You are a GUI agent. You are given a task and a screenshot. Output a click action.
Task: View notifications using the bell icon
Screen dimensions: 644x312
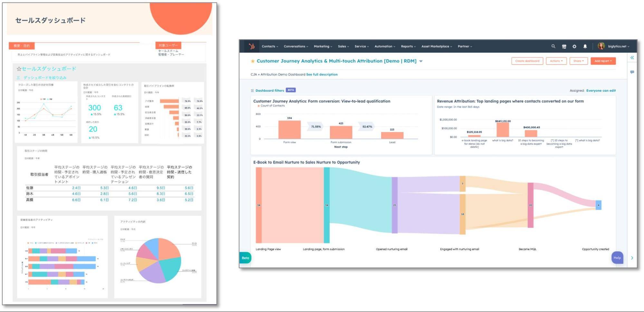[x=585, y=46]
